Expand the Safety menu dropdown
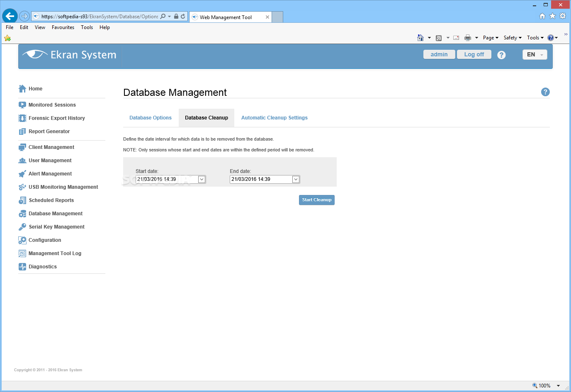Image resolution: width=571 pixels, height=392 pixels. coord(513,38)
